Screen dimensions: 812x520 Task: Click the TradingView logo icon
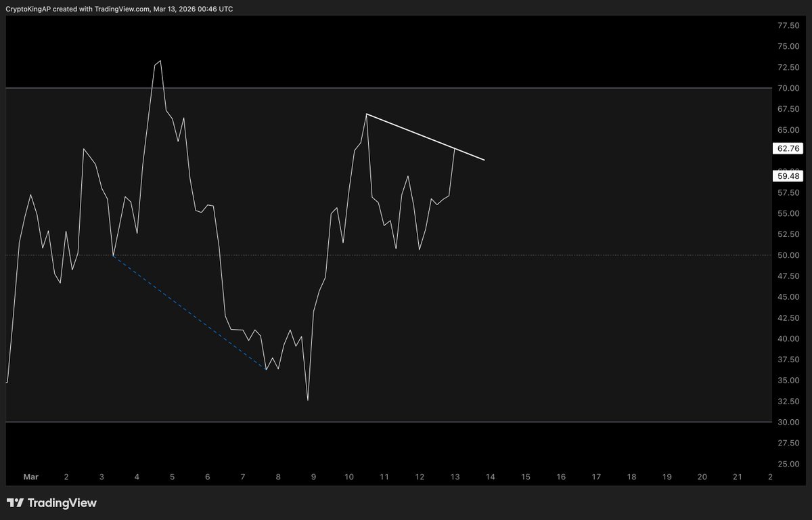point(16,503)
